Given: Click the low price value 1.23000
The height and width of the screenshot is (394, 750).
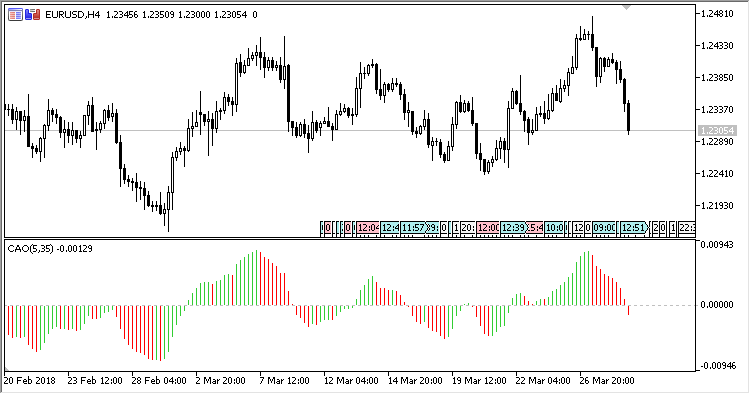Looking at the screenshot, I should click(x=194, y=15).
